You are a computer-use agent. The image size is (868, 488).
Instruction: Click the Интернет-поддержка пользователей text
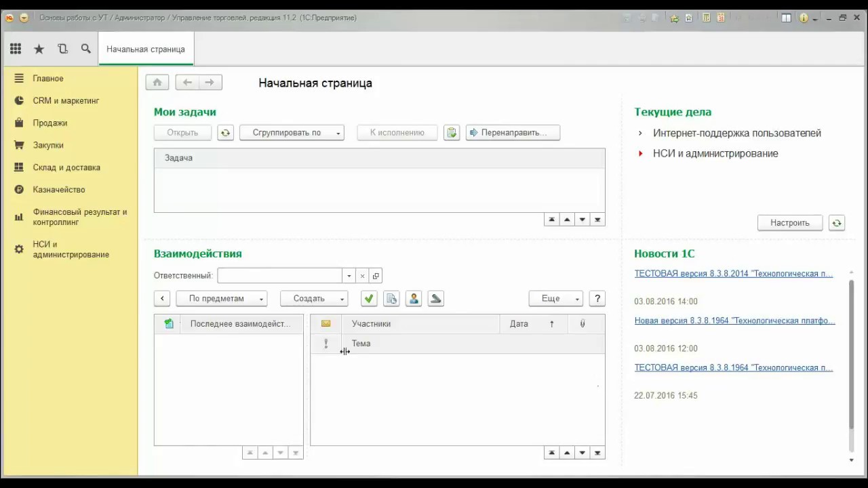737,134
